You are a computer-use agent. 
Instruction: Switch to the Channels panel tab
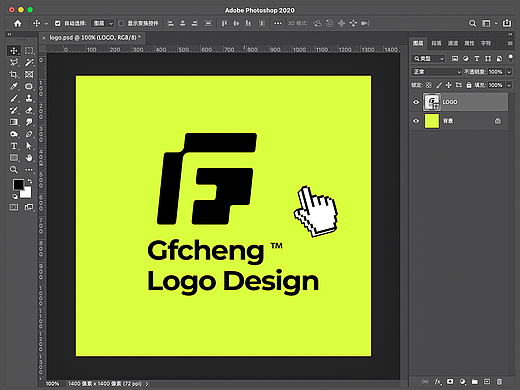coord(453,43)
